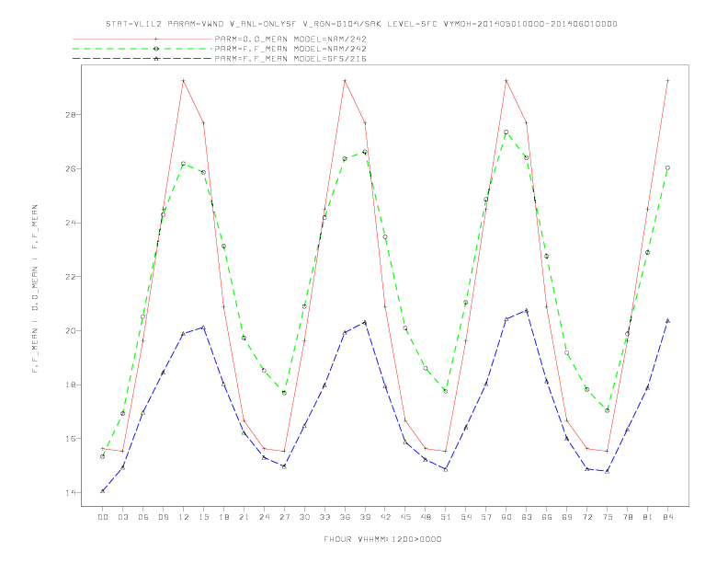
Task: Click the x-axis tick label 12
Action: coord(184,517)
